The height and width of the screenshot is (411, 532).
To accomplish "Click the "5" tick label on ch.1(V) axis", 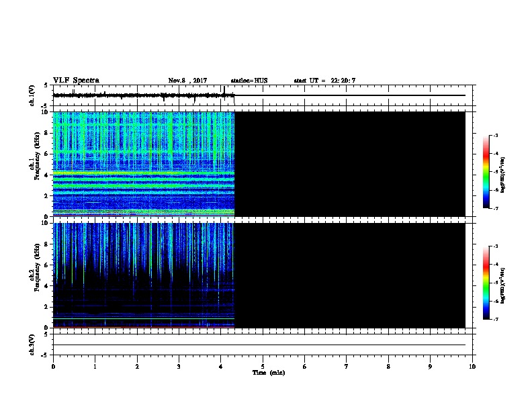I will click(x=46, y=85).
